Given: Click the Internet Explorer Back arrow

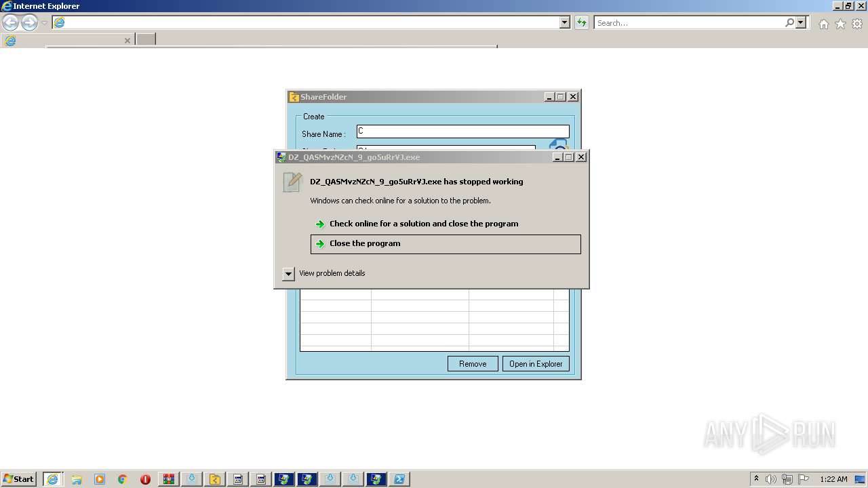Looking at the screenshot, I should pos(10,23).
